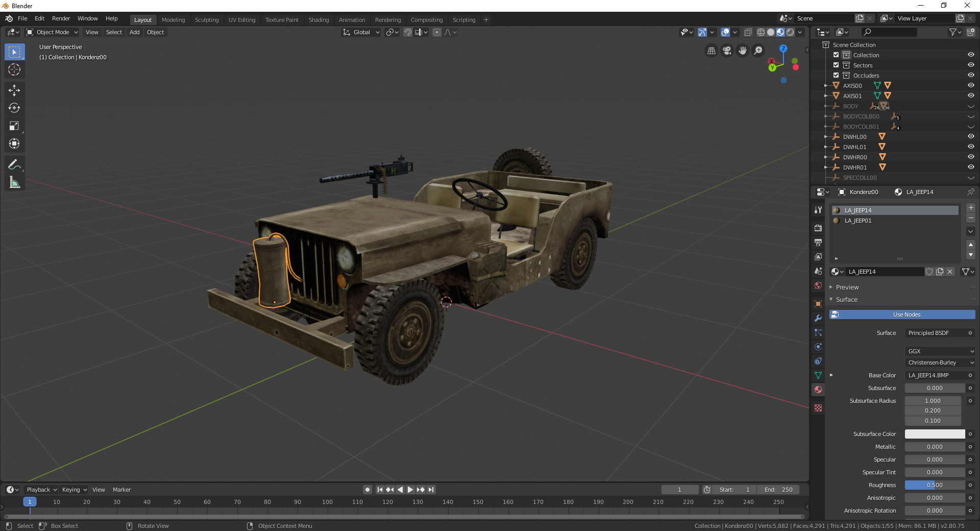
Task: Click the End frame 250 field
Action: pos(778,490)
